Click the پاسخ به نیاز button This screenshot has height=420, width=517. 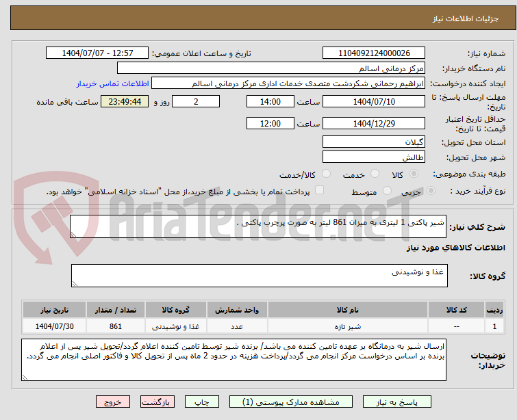397,402
